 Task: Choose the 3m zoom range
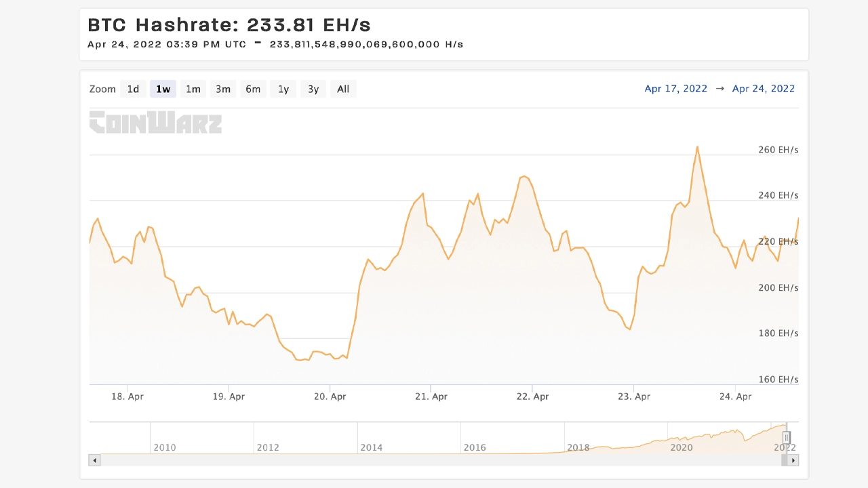tap(223, 89)
